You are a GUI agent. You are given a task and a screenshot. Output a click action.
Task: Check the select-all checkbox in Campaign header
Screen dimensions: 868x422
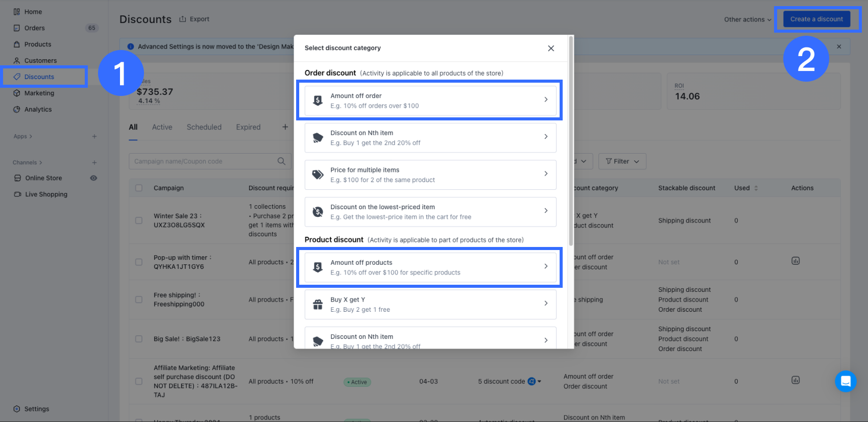click(139, 188)
